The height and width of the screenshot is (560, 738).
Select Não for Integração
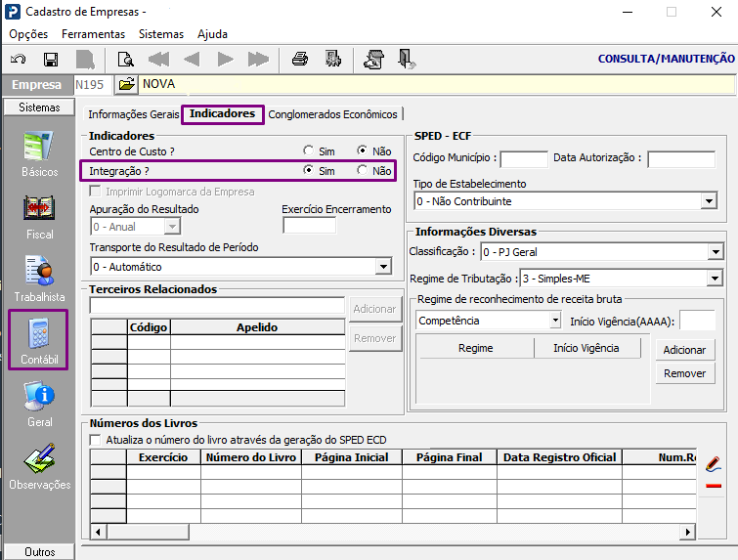[363, 171]
